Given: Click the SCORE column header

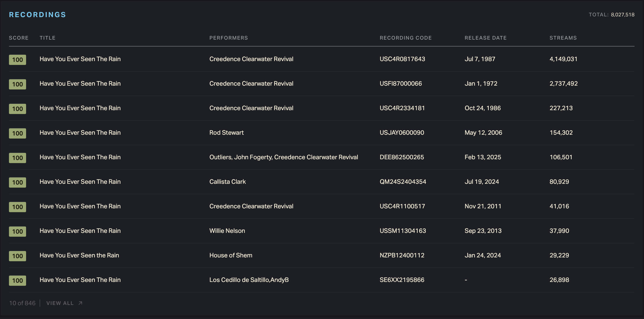Looking at the screenshot, I should pos(19,38).
